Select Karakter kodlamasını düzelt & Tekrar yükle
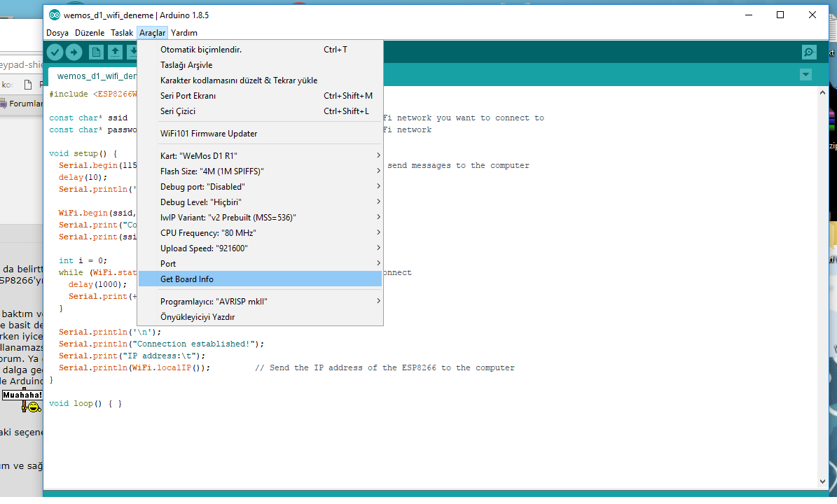This screenshot has height=504, width=837. [x=260, y=80]
